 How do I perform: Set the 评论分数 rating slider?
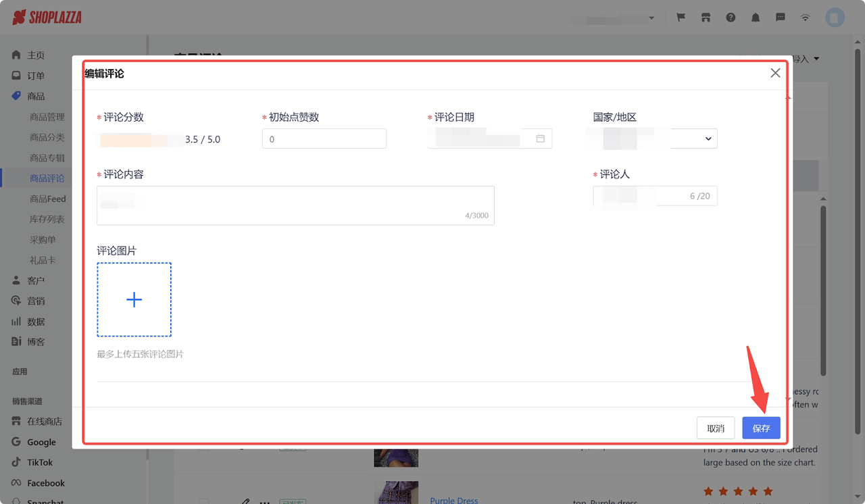139,138
